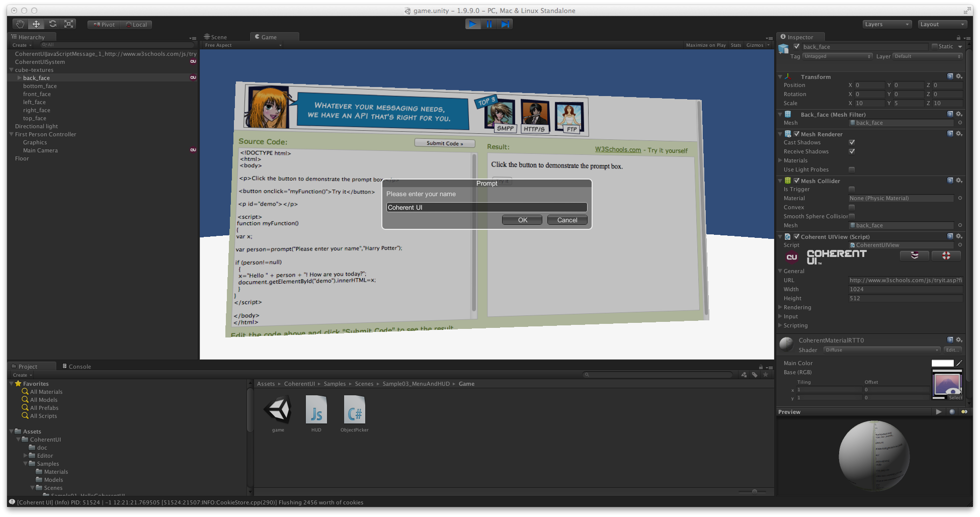Open the Console tab

click(x=77, y=367)
